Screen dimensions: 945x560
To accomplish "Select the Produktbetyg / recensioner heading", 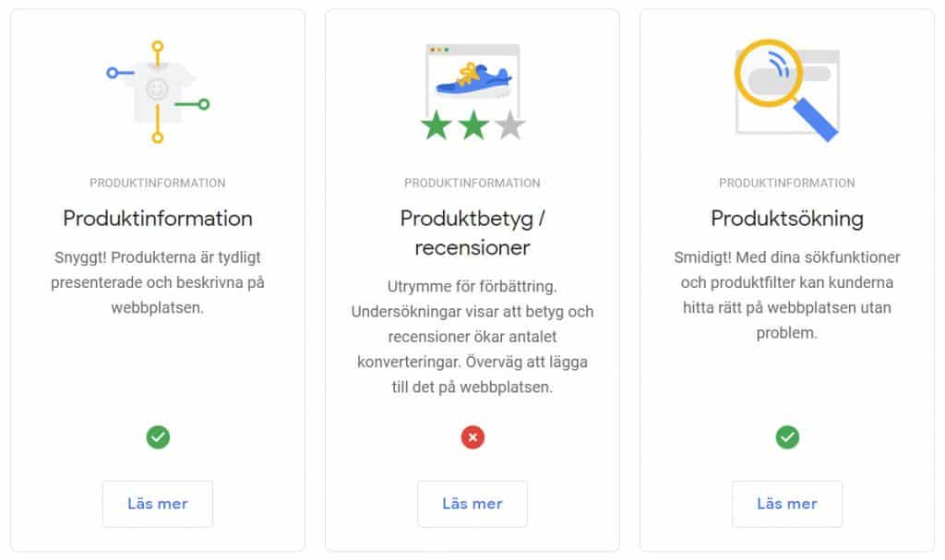I will (472, 232).
